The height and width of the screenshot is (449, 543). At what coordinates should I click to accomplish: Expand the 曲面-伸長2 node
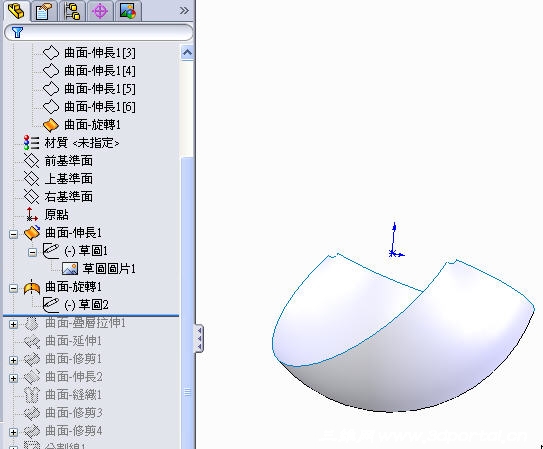click(x=13, y=378)
